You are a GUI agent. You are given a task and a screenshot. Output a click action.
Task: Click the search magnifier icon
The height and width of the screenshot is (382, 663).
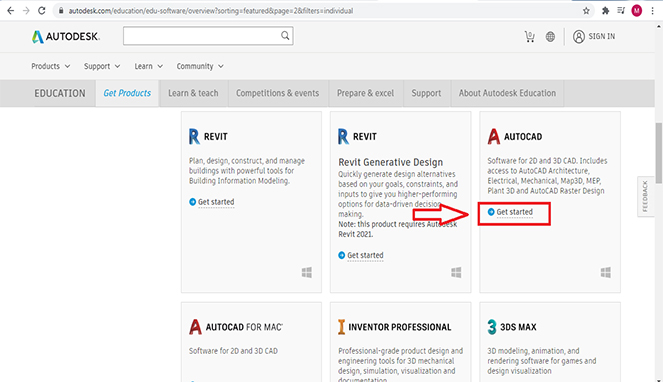[x=285, y=36]
